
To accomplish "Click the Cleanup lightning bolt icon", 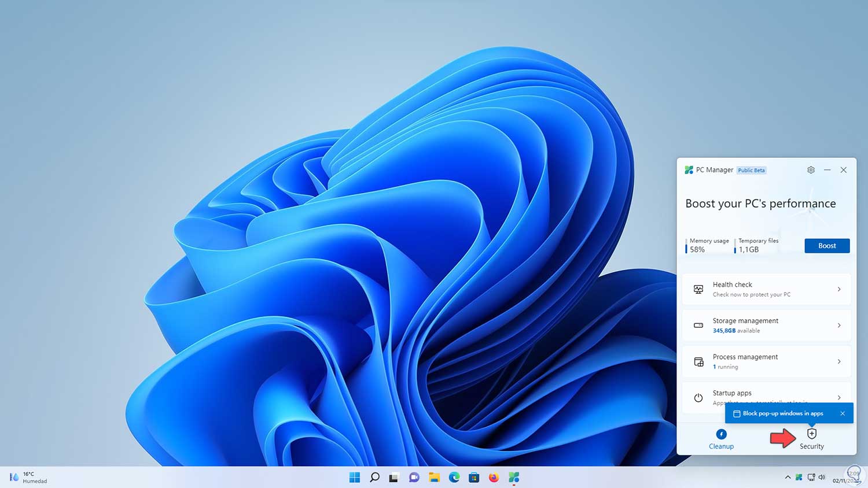I will [721, 434].
